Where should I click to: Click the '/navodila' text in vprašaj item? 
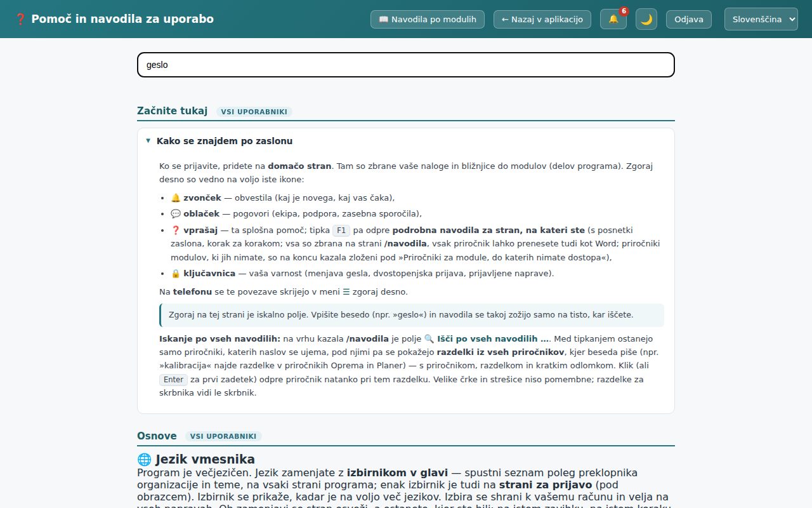(405, 244)
